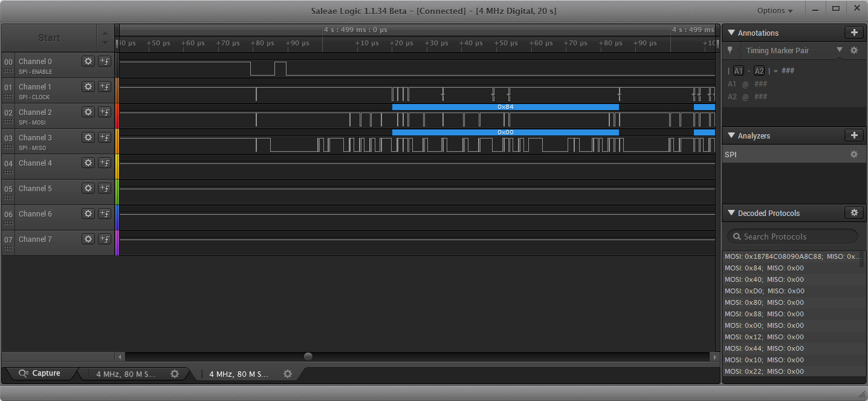The height and width of the screenshot is (401, 868).
Task: Select decoded row MOSI: 0x80
Action: (791, 302)
